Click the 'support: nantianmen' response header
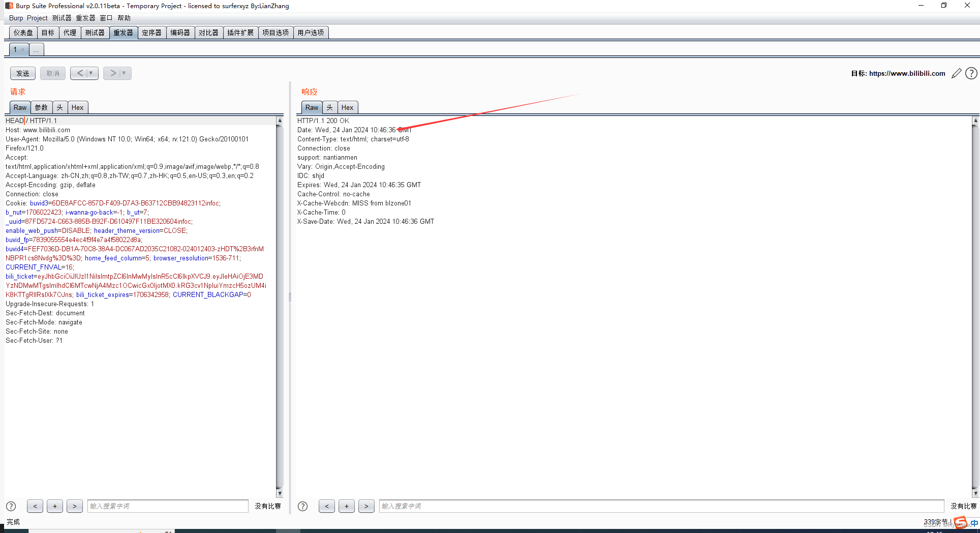This screenshot has height=533, width=980. click(327, 157)
